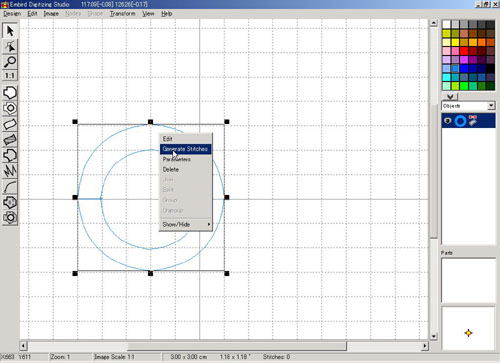Select the zigzag stitch tool

click(10, 171)
